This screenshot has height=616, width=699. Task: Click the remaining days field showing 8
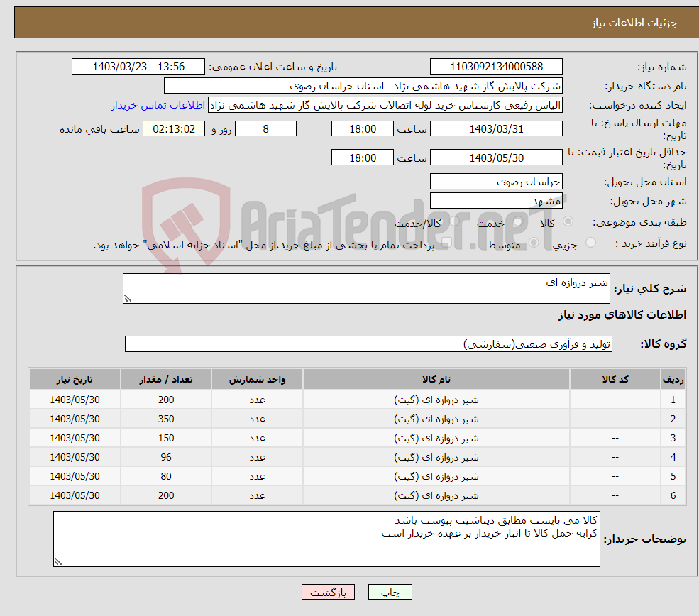tap(265, 129)
